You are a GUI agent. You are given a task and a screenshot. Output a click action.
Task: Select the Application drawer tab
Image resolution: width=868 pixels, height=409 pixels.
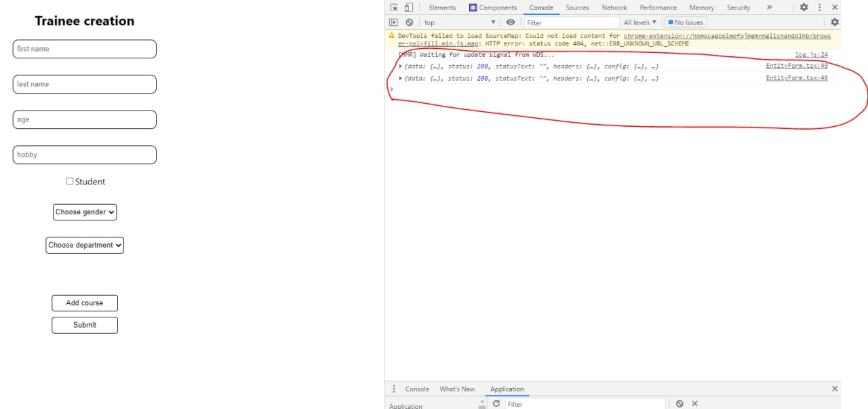tap(507, 389)
